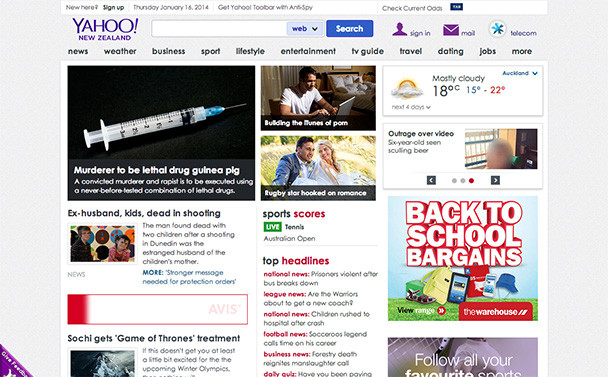Click the Follow all your favourite sports banner

pyautogui.click(x=463, y=357)
